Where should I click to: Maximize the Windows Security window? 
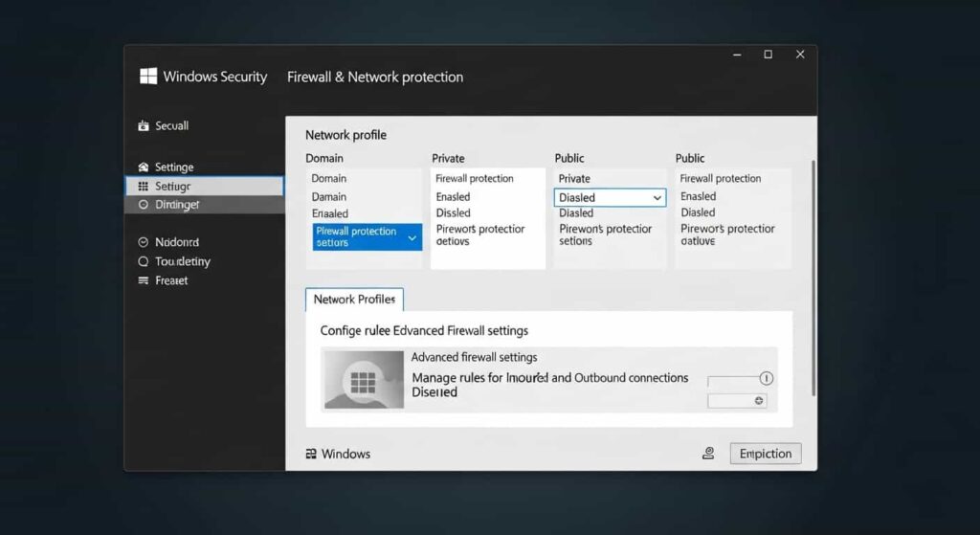[x=768, y=55]
